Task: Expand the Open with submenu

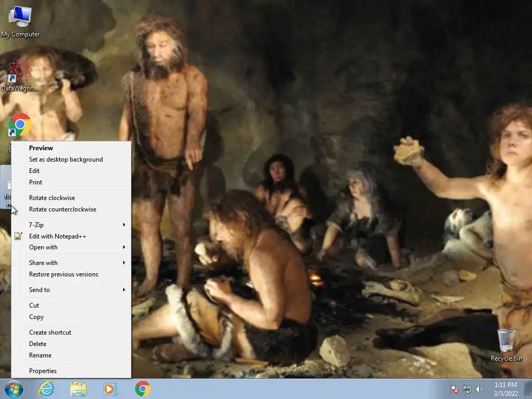Action: [x=71, y=247]
